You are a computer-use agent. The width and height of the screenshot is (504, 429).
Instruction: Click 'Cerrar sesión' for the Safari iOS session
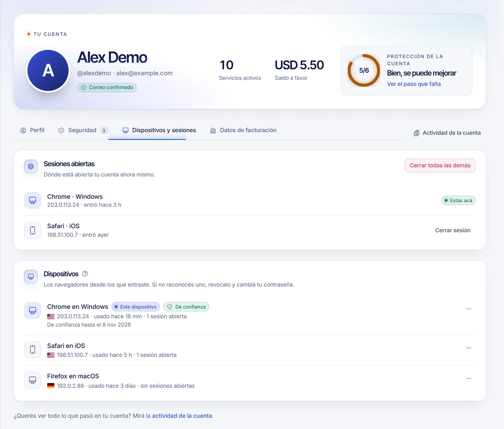453,230
